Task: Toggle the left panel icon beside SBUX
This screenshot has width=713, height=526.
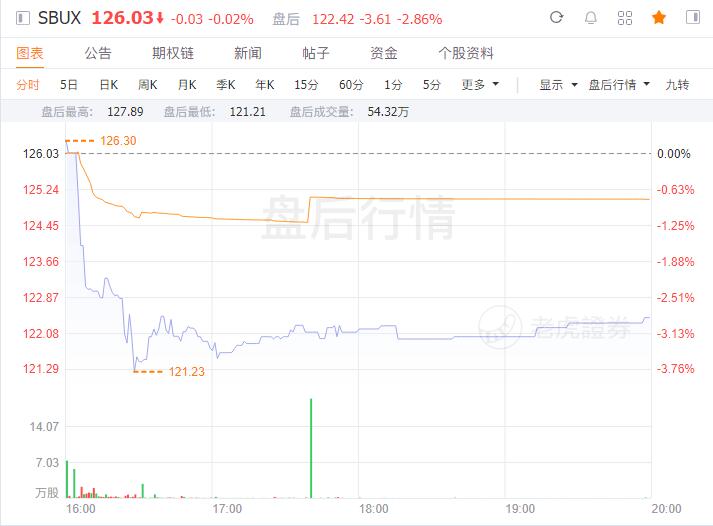Action: (23, 18)
